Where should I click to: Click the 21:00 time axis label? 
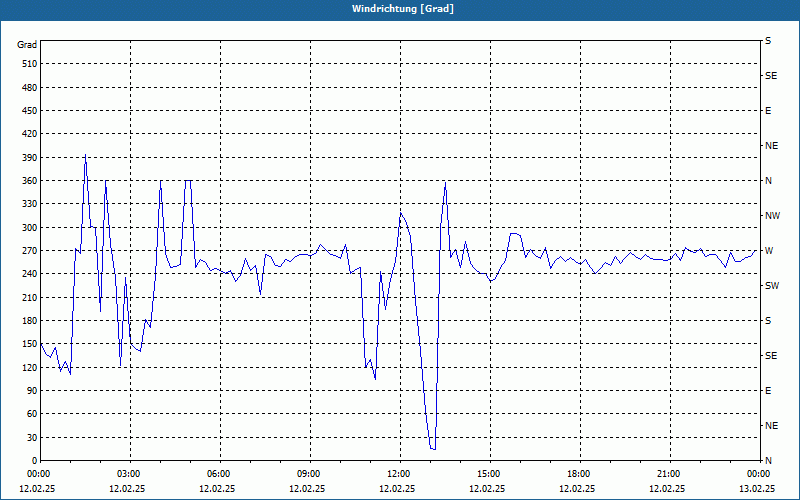[667, 474]
